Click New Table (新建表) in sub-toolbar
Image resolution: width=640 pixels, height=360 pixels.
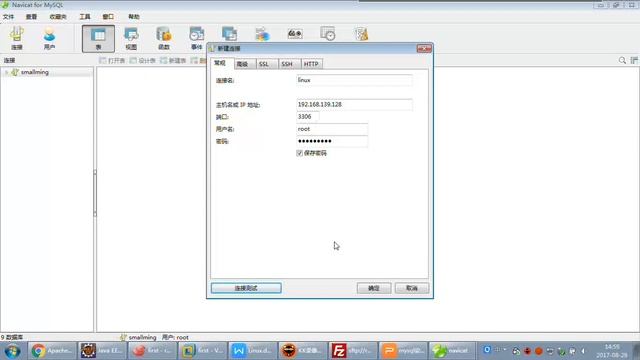(173, 60)
